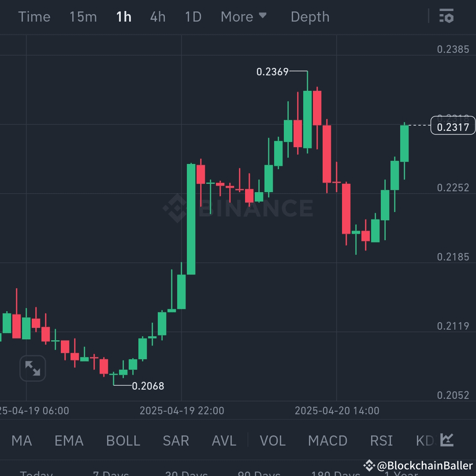Image resolution: width=476 pixels, height=476 pixels.
Task: Enable the MACD indicator
Action: [x=327, y=440]
